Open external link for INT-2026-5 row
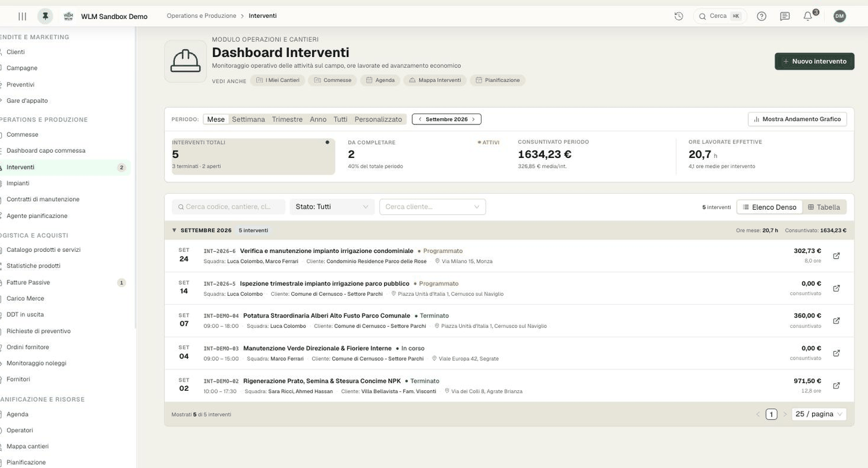The width and height of the screenshot is (868, 468). (x=836, y=288)
